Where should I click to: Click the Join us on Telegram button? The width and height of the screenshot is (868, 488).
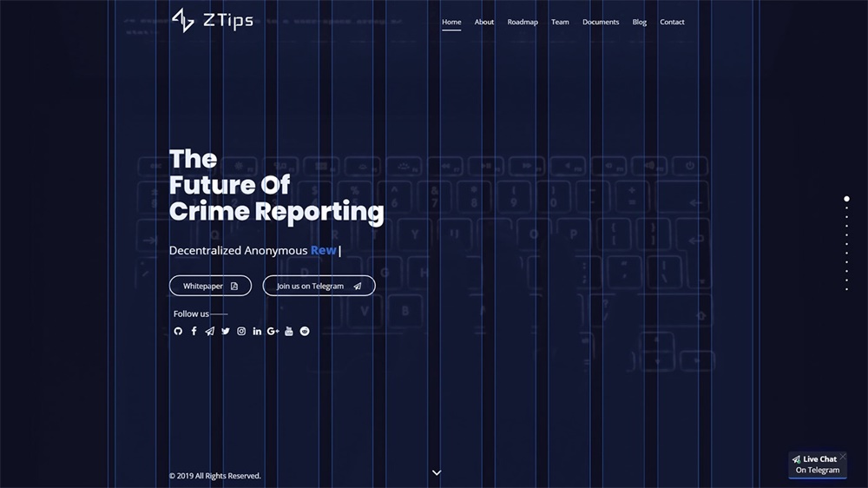[319, 286]
